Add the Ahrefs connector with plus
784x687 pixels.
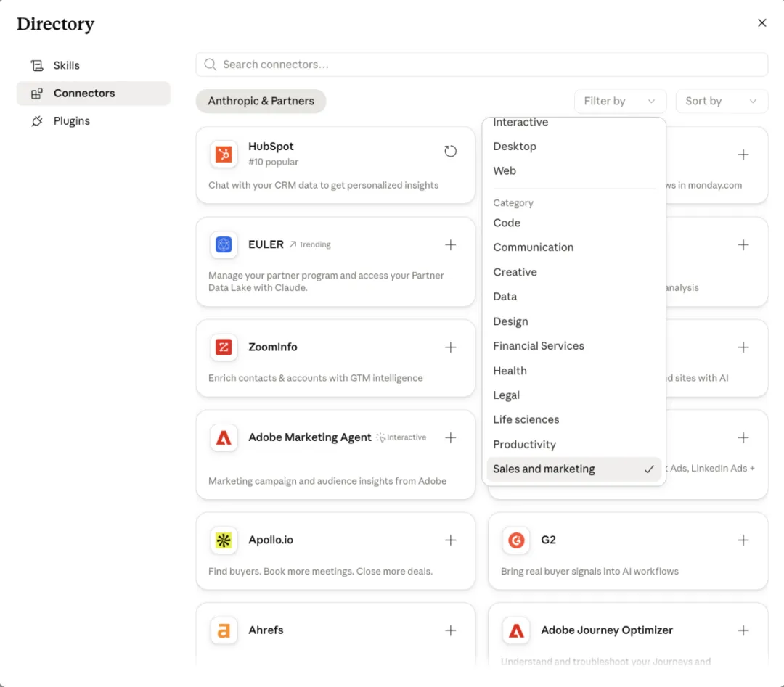coord(451,630)
